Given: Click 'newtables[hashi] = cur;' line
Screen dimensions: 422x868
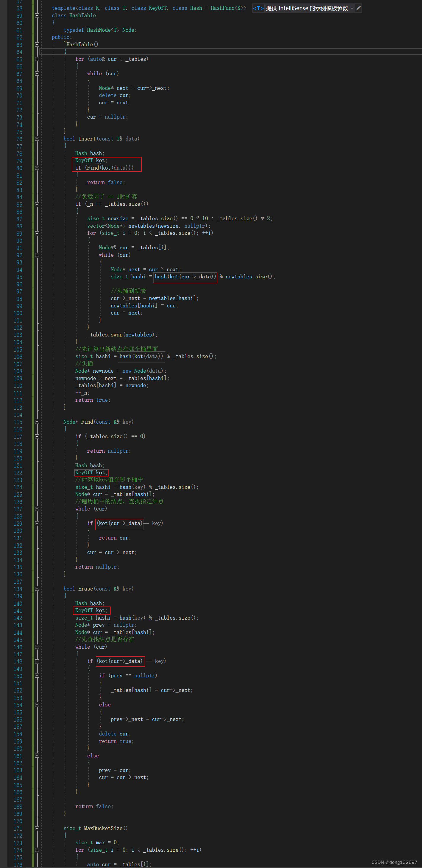Looking at the screenshot, I should tap(145, 306).
